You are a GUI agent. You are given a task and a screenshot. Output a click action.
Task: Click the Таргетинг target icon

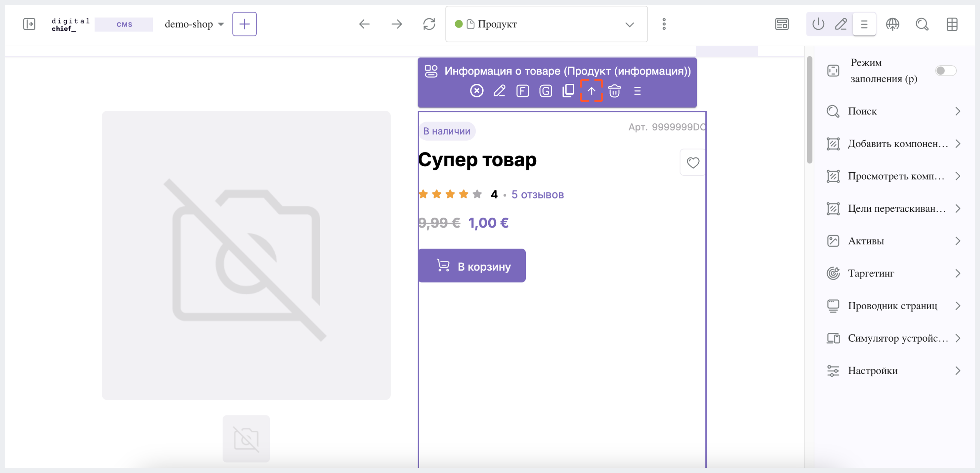832,273
